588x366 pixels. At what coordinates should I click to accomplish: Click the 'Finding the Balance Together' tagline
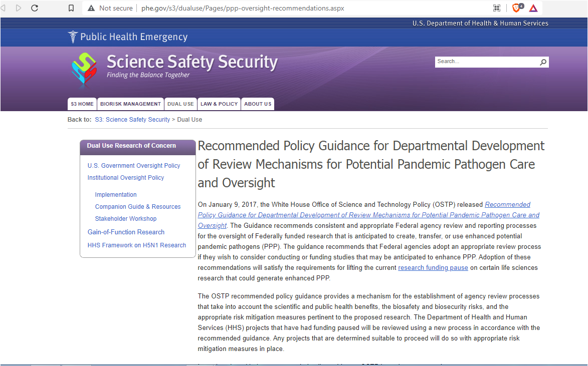pyautogui.click(x=148, y=75)
